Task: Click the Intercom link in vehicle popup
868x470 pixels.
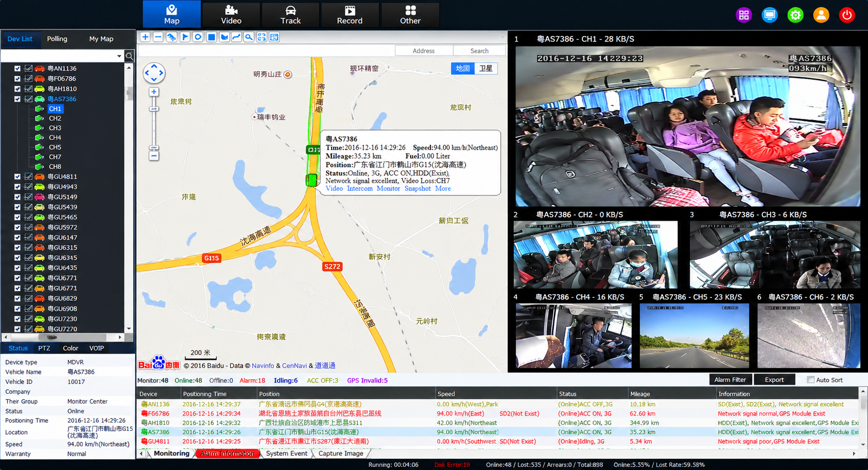Action: (x=360, y=188)
